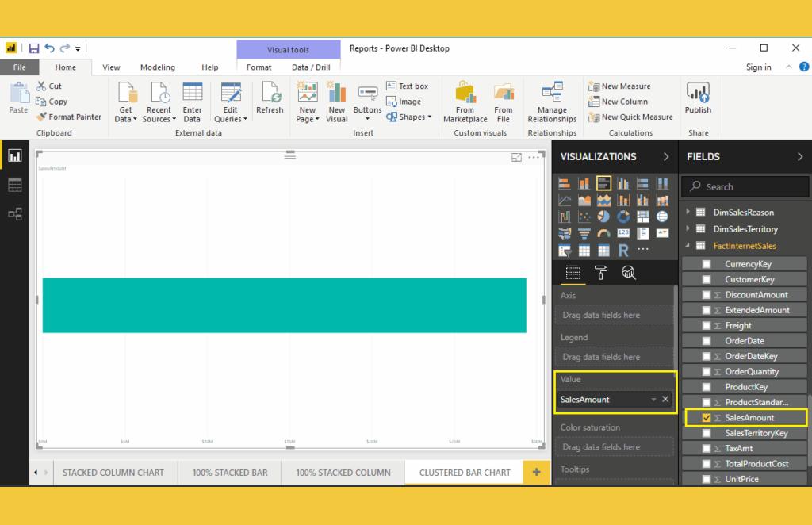Viewport: 812px width, 525px height.
Task: Open the Modeling ribbon tab
Action: click(157, 67)
